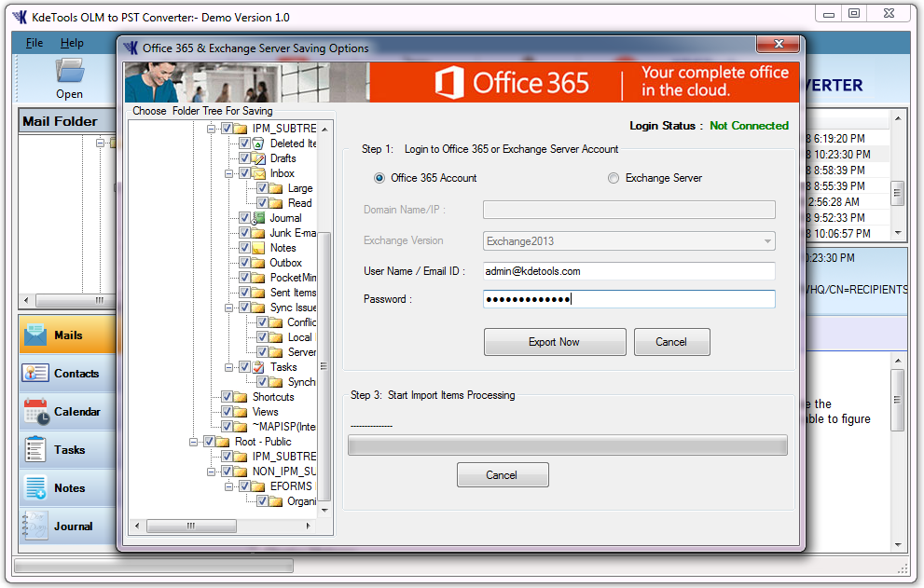This screenshot has height=588, width=924.
Task: Click the Inbox envelope icon in the tree
Action: coord(258,173)
